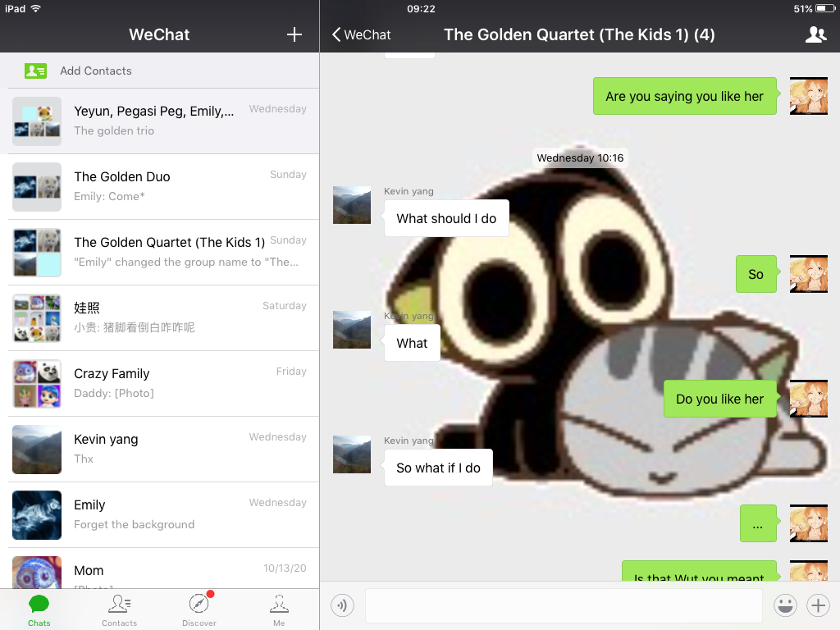Tap the Crazy Family group avatar
This screenshot has height=630, width=840.
click(37, 384)
